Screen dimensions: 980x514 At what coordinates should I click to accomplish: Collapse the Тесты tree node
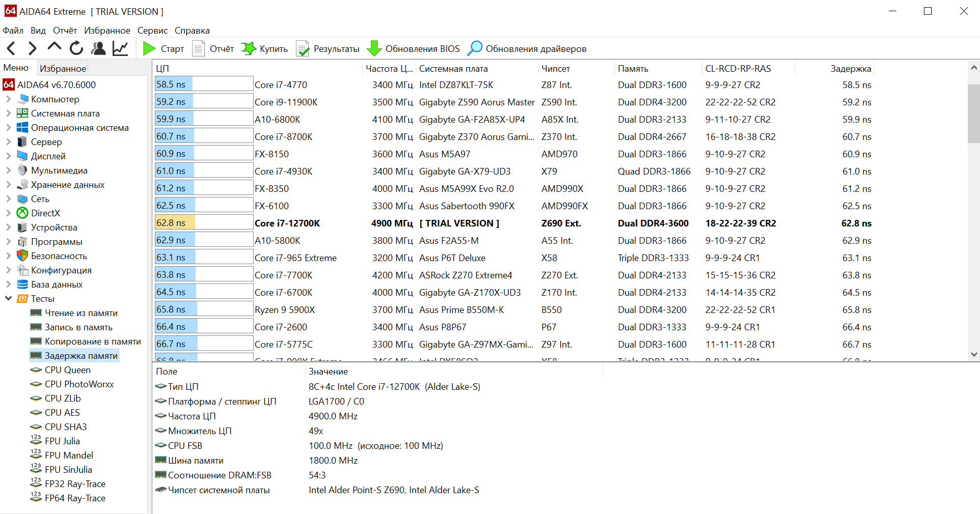pyautogui.click(x=8, y=298)
